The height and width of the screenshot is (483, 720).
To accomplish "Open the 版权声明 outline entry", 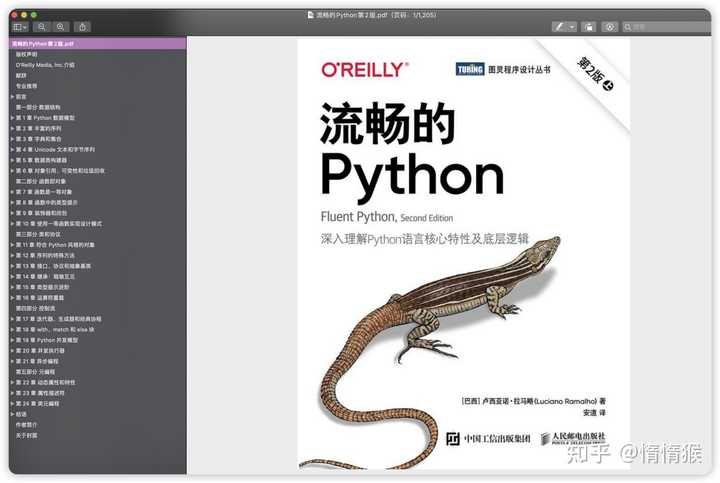I will point(27,54).
